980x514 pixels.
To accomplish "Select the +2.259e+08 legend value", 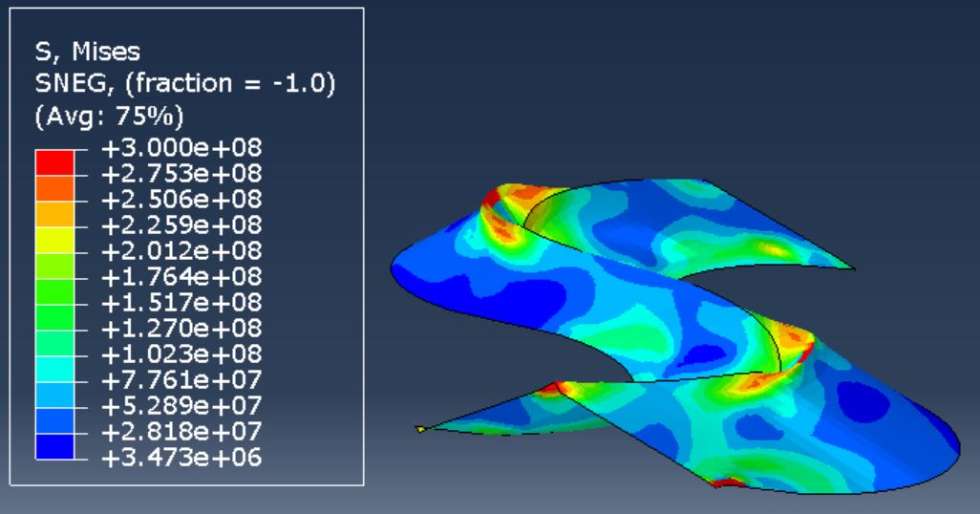I will (181, 225).
